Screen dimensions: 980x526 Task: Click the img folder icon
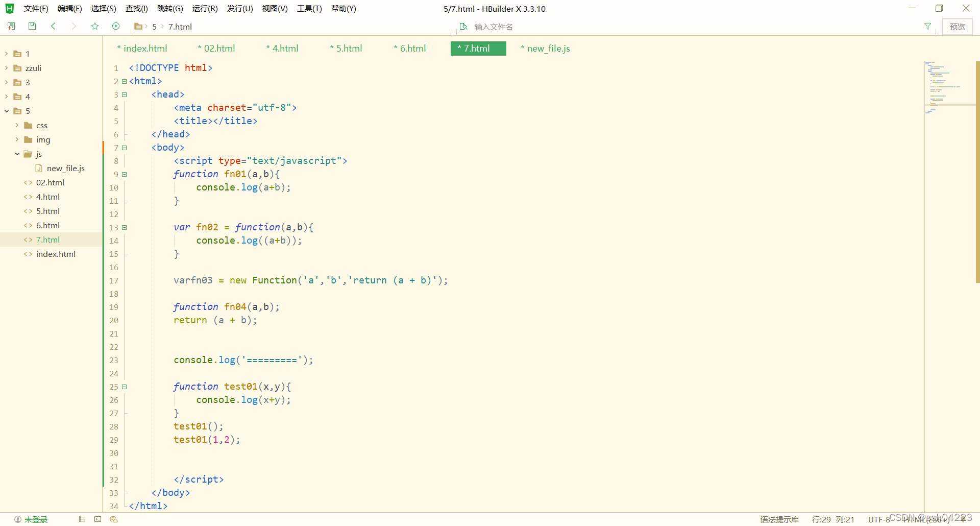pyautogui.click(x=29, y=139)
